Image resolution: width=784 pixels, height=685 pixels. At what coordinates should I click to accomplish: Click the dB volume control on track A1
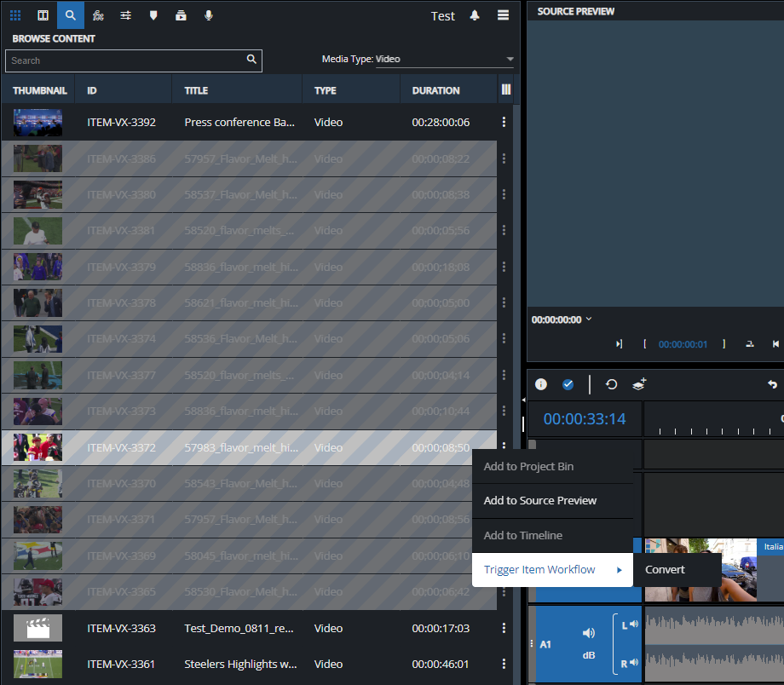[x=588, y=654]
